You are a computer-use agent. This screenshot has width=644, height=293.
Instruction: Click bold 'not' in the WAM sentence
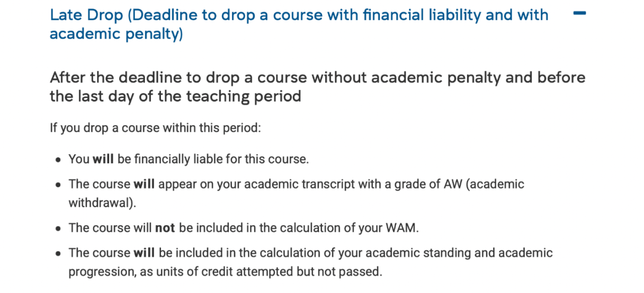coord(165,227)
